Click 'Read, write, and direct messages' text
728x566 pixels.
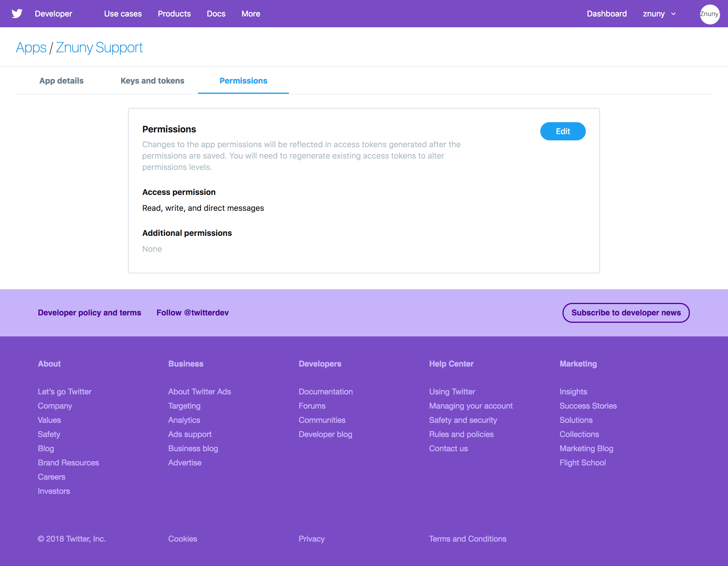[x=203, y=208]
